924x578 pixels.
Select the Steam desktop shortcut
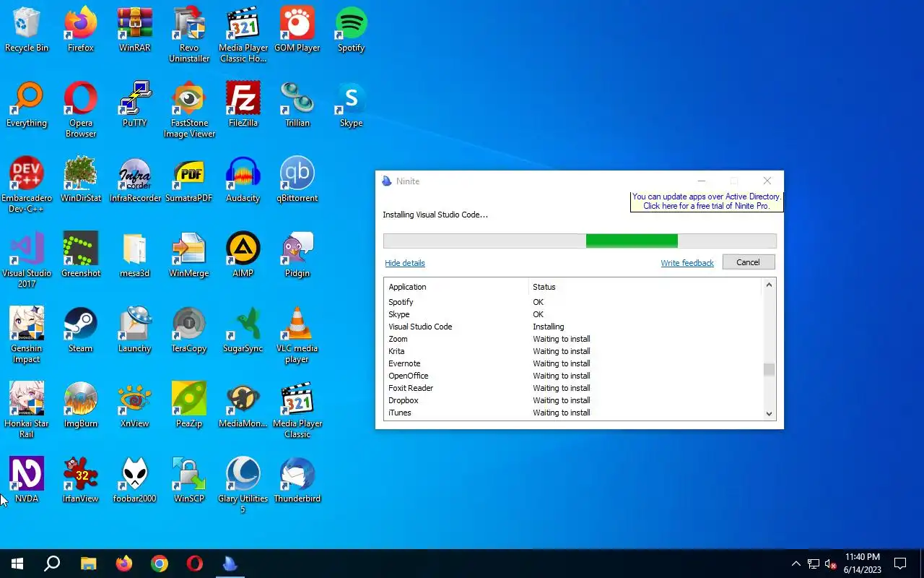pos(81,331)
